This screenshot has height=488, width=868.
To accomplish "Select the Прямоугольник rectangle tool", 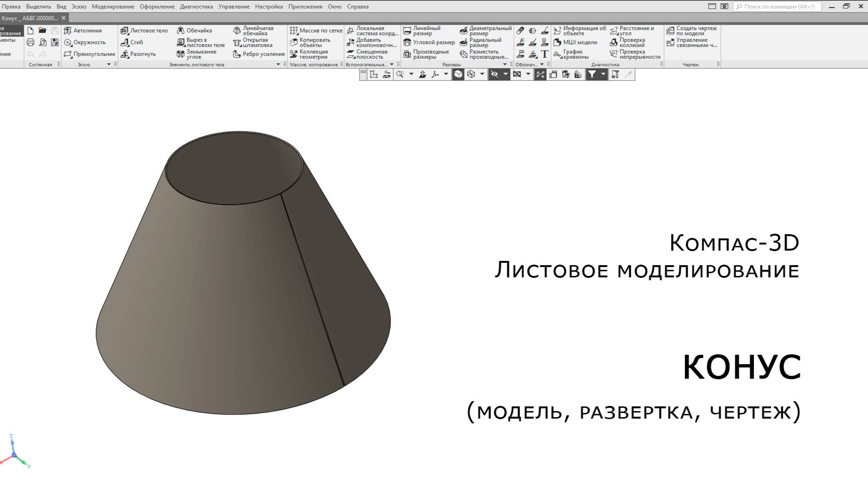I will tap(90, 54).
